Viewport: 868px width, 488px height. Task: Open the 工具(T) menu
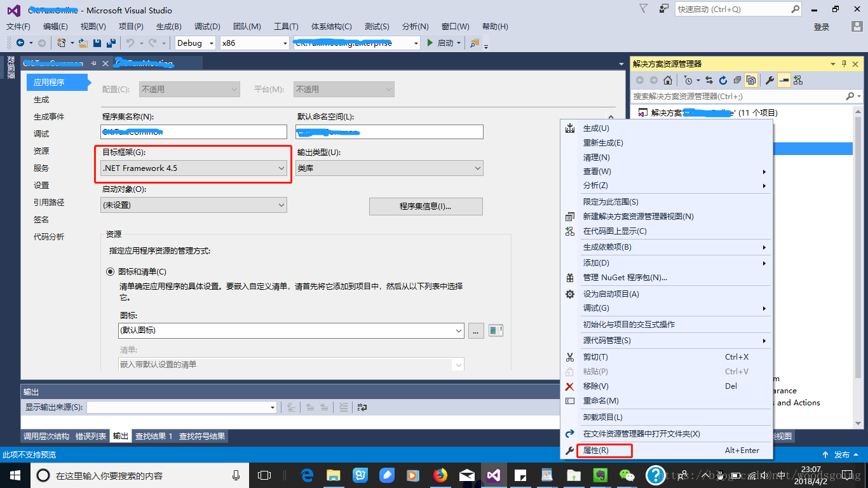tap(286, 27)
